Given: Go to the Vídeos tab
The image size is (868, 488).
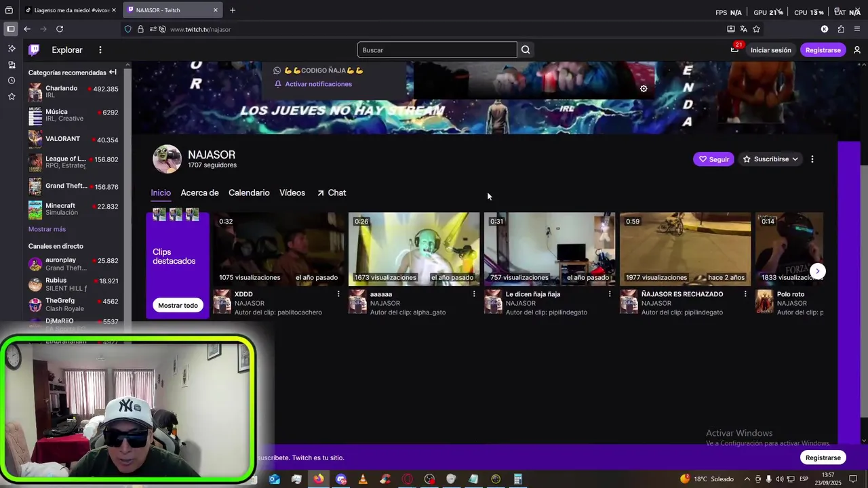Looking at the screenshot, I should click(x=292, y=193).
